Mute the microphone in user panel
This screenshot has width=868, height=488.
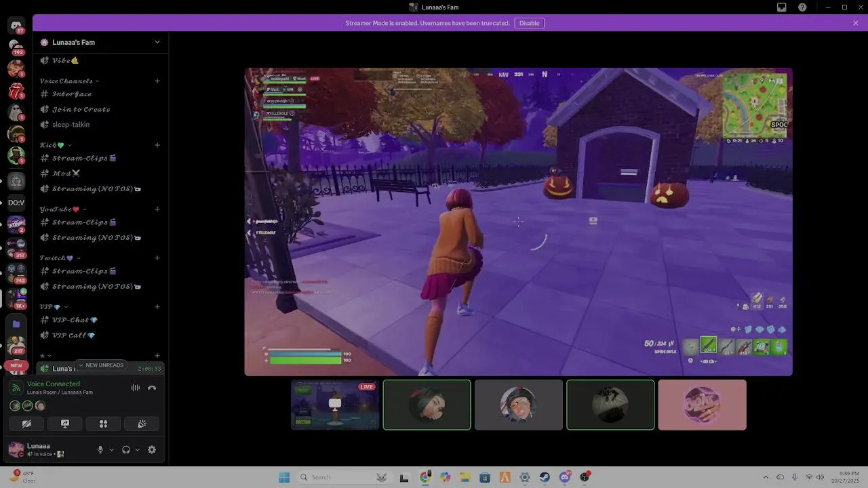[x=100, y=449]
